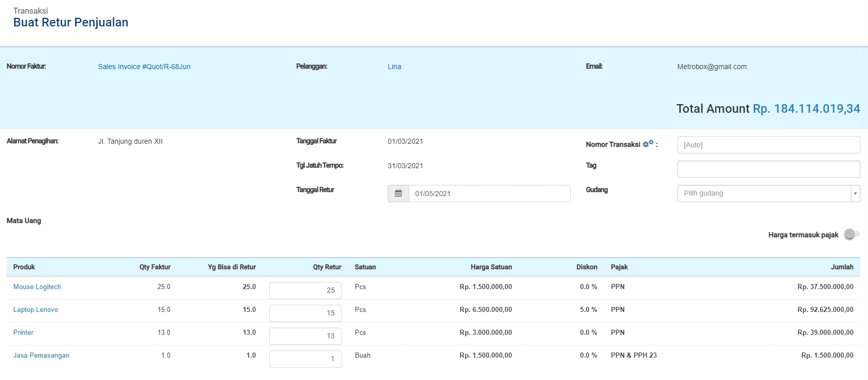Click the email Metrobox@gmail.com
The image size is (868, 380).
[712, 67]
